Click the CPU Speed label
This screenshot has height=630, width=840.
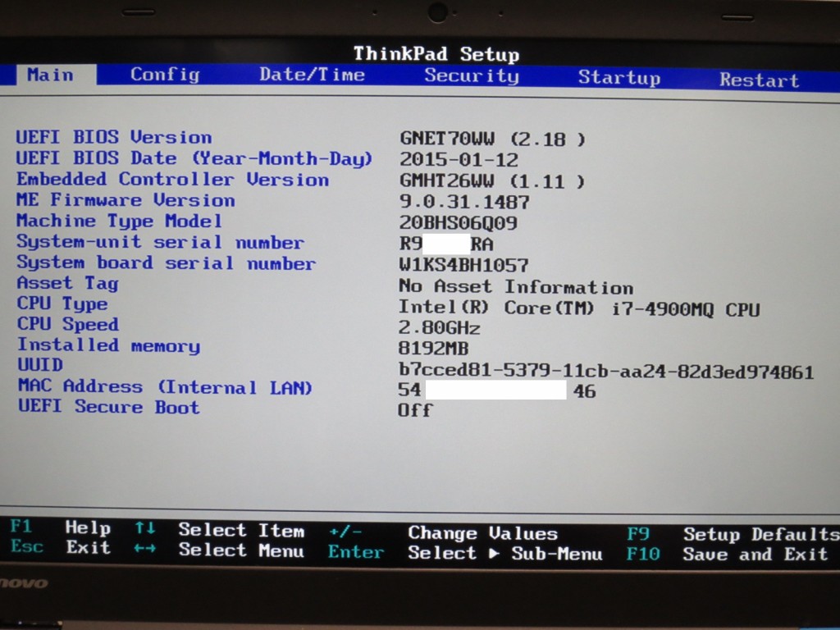point(68,324)
